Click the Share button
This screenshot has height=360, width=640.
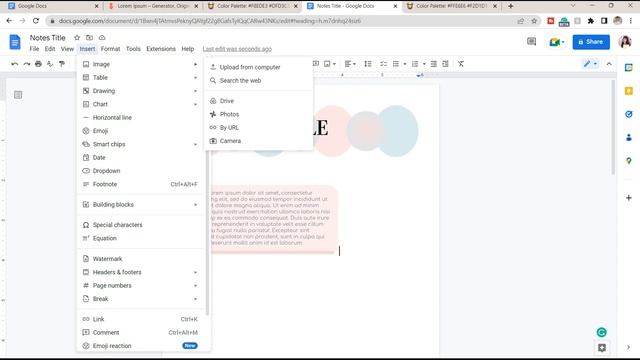point(591,42)
